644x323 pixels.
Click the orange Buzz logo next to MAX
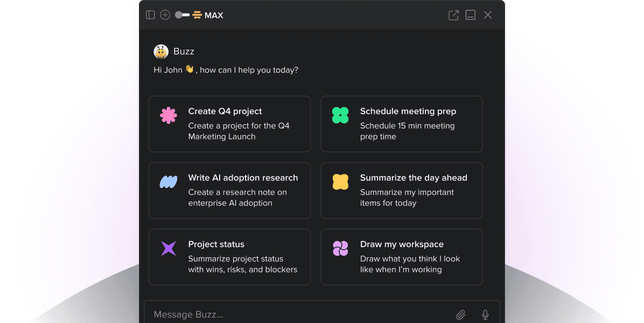197,15
